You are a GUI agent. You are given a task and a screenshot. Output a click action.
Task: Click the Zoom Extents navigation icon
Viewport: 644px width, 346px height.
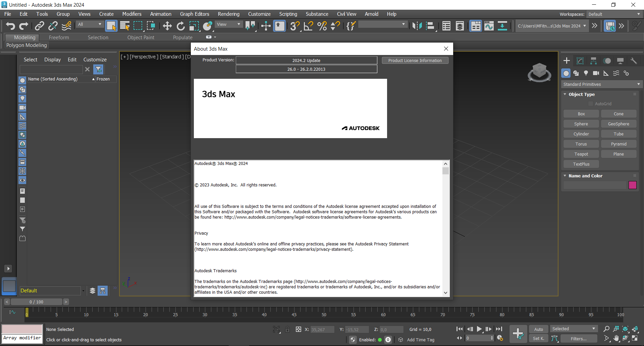[625, 329]
